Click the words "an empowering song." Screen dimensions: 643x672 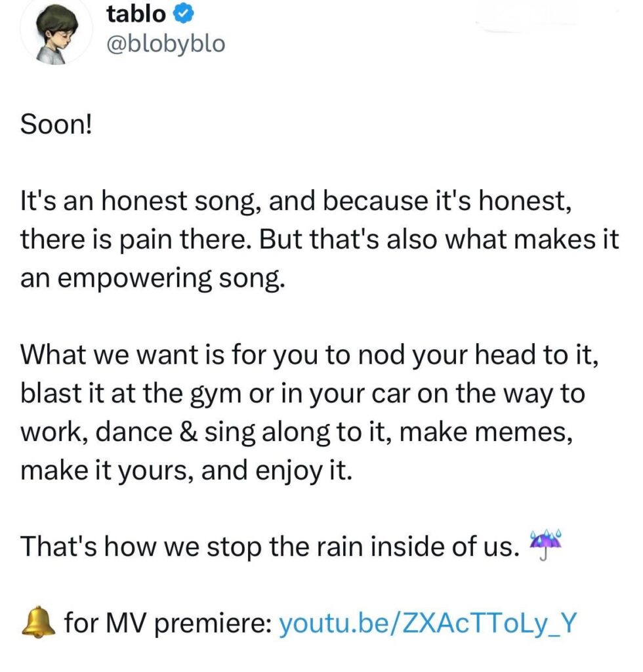point(152,279)
